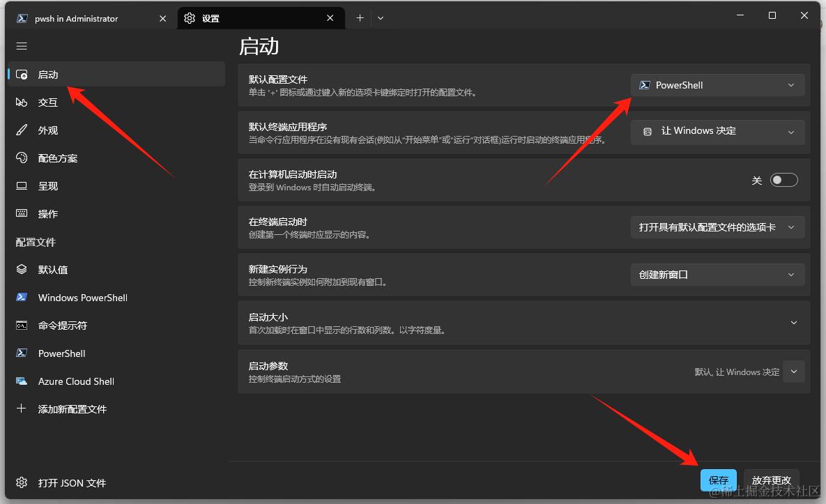
Task: Open the hamburger navigation menu
Action: [22, 46]
